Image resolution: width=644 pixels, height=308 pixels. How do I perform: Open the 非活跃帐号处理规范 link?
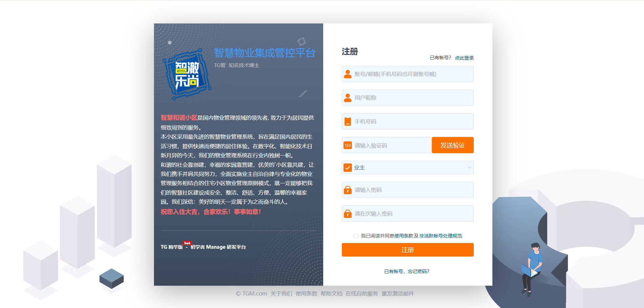click(x=440, y=236)
